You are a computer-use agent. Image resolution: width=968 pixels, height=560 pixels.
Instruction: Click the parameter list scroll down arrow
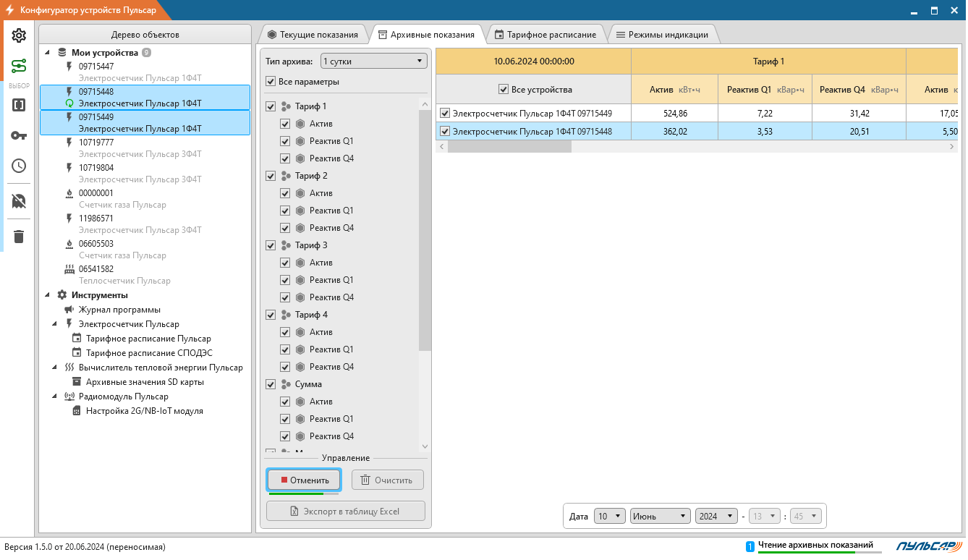click(x=425, y=446)
